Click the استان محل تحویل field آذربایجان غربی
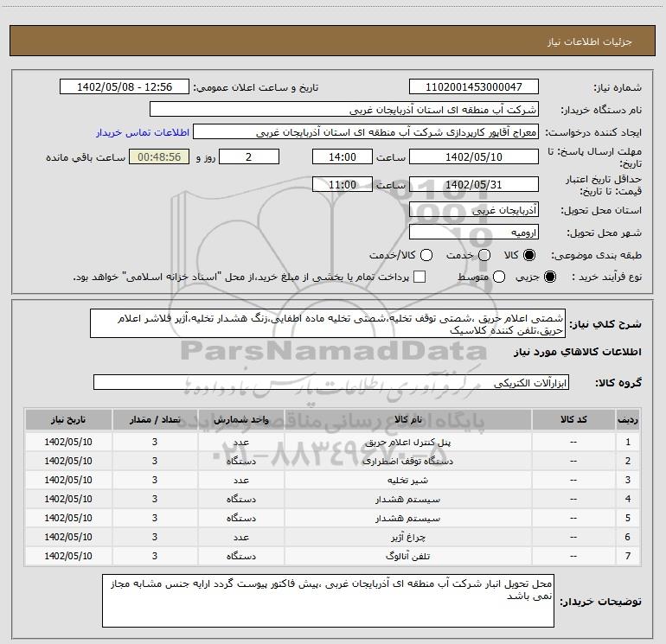 click(x=474, y=209)
